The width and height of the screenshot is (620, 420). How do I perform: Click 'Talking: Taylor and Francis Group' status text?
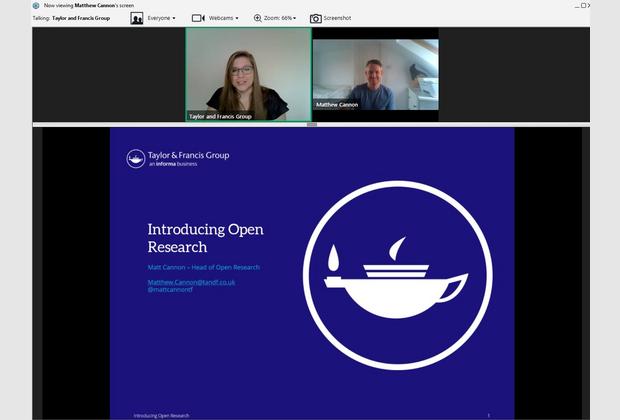click(71, 18)
